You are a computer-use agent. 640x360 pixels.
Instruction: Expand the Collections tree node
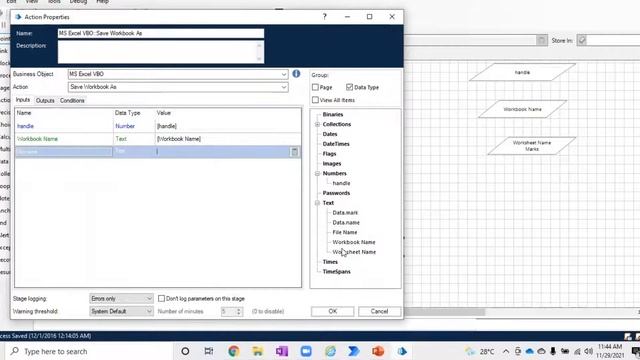pyautogui.click(x=317, y=124)
